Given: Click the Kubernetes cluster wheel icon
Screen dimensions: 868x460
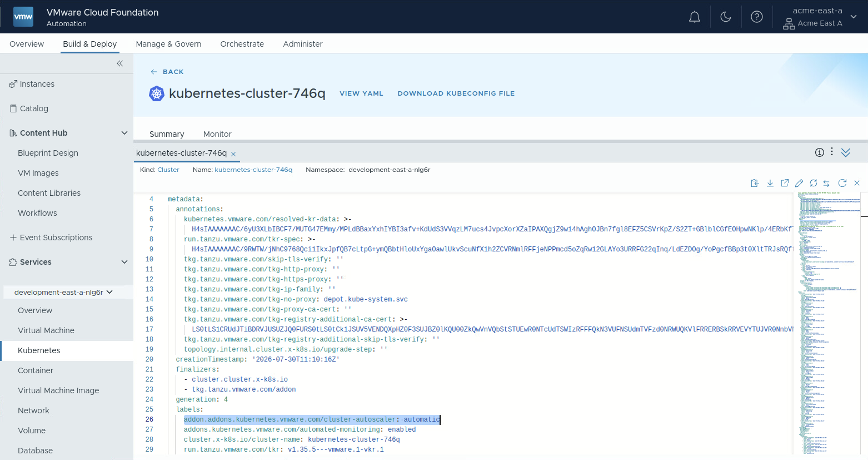Looking at the screenshot, I should point(157,93).
